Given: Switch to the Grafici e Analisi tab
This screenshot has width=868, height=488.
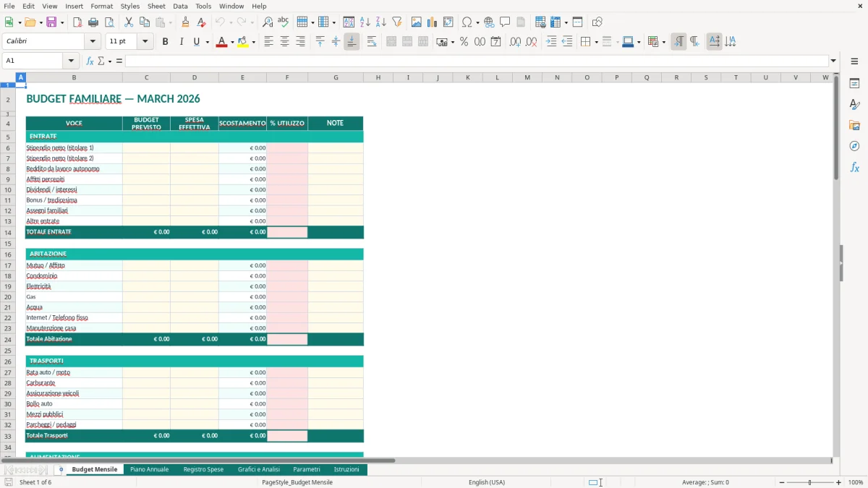Looking at the screenshot, I should (259, 469).
